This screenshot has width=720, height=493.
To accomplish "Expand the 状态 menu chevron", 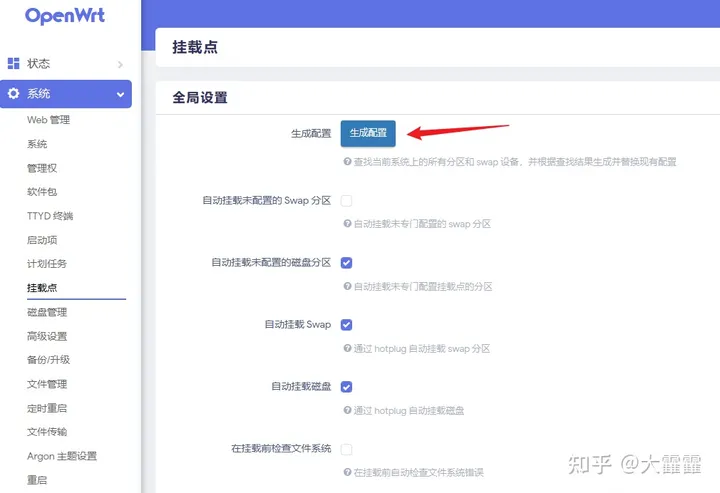I will click(120, 65).
